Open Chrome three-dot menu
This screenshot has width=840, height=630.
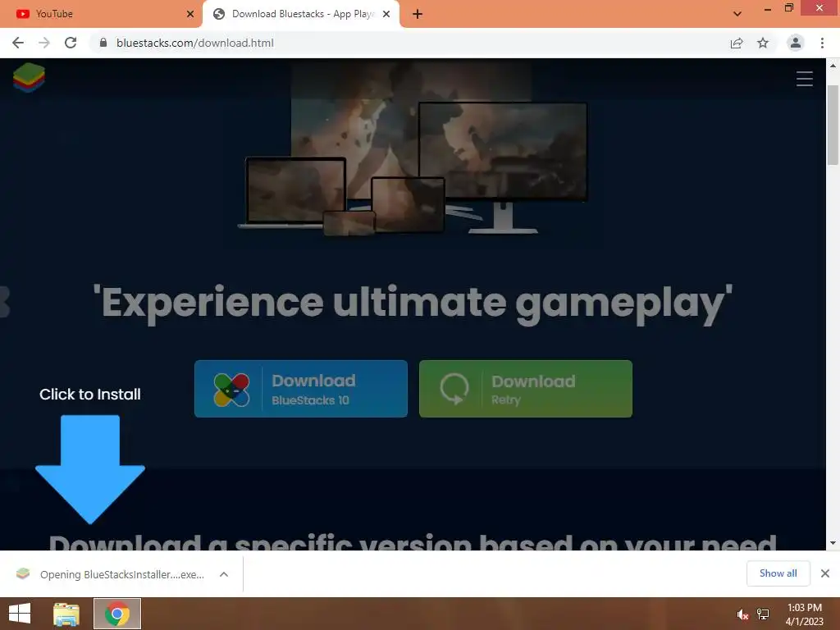[x=822, y=43]
